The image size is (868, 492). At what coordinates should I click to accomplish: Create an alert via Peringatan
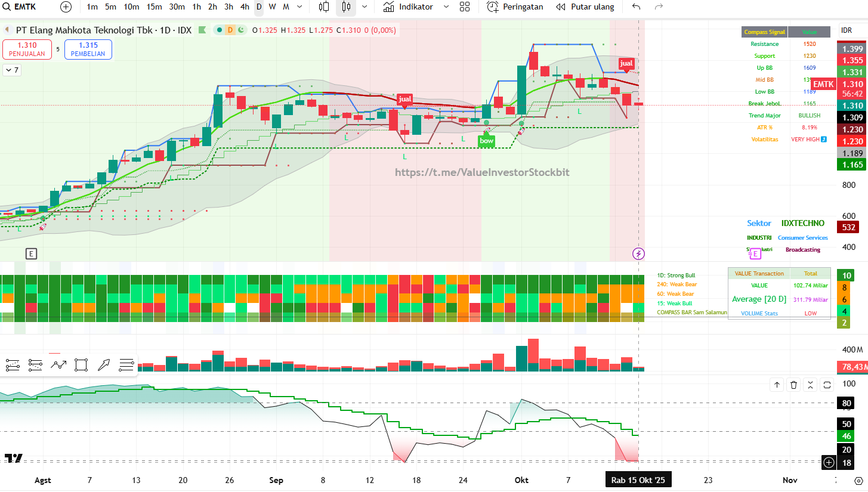tap(515, 7)
